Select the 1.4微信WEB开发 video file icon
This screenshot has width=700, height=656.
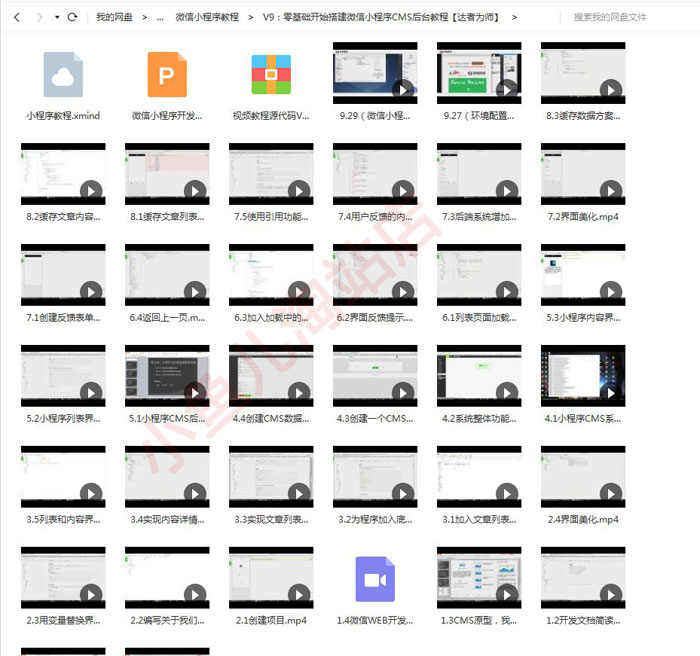(375, 579)
